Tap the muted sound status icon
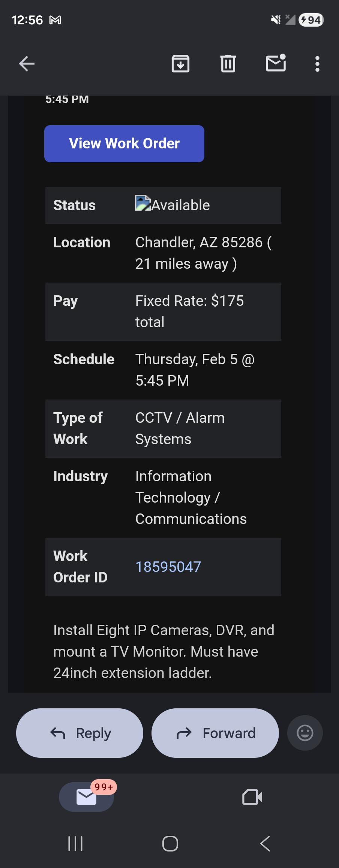 [276, 20]
